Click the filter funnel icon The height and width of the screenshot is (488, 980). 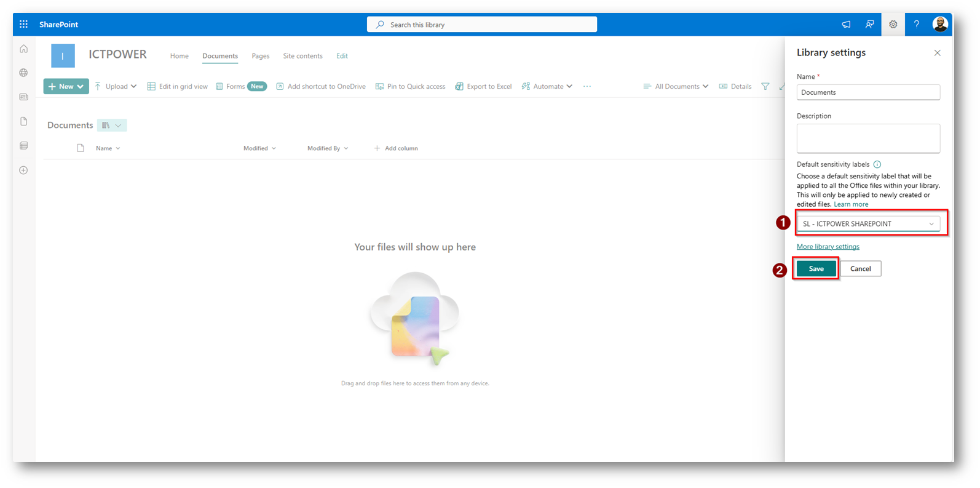[765, 87]
